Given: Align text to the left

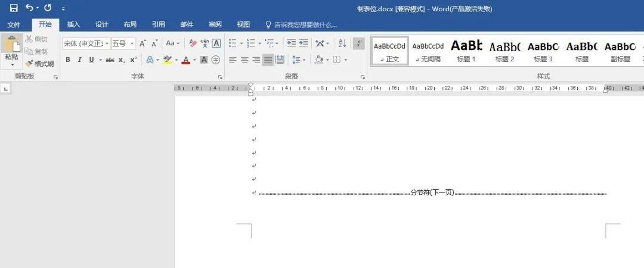Looking at the screenshot, I should [x=233, y=60].
